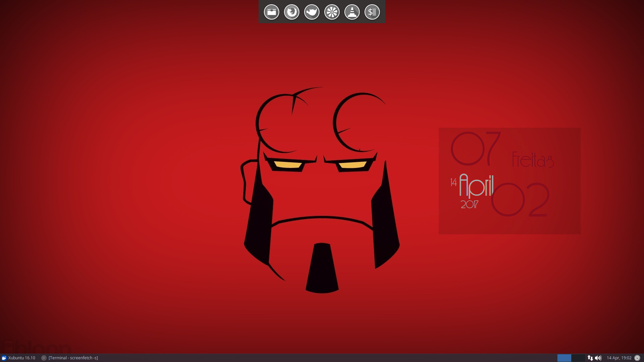
Task: Launch Firefox from the top dock
Action: click(291, 12)
